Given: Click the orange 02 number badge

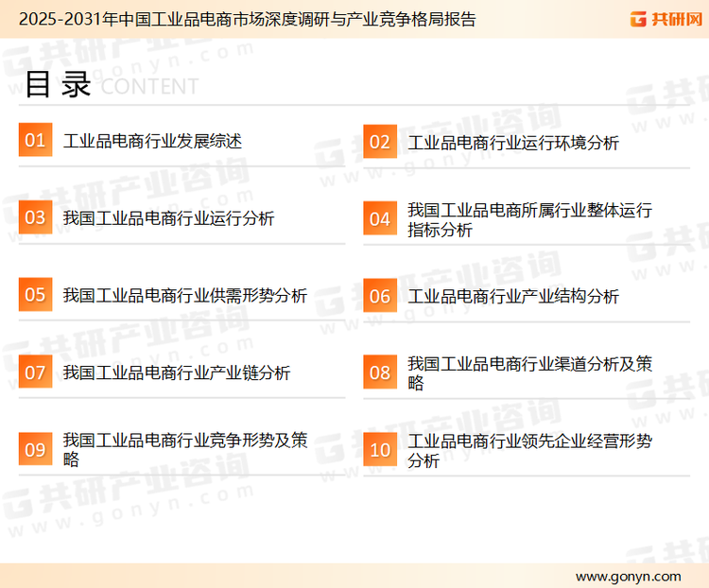Looking at the screenshot, I should [380, 142].
